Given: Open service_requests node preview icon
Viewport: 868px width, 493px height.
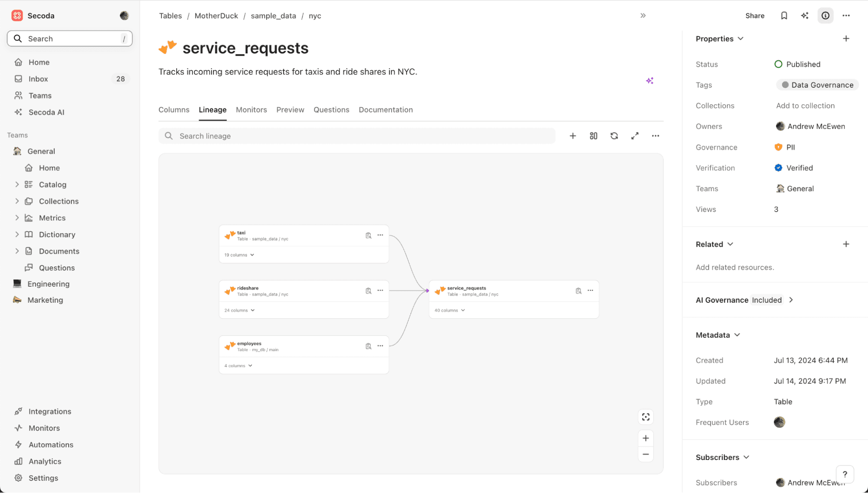Looking at the screenshot, I should point(578,291).
